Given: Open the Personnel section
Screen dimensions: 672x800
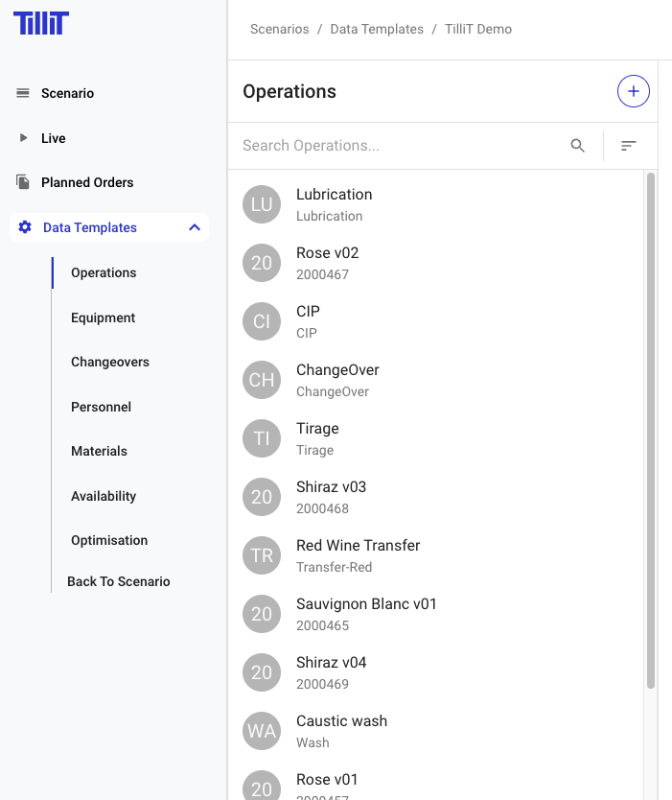Looking at the screenshot, I should (x=101, y=407).
